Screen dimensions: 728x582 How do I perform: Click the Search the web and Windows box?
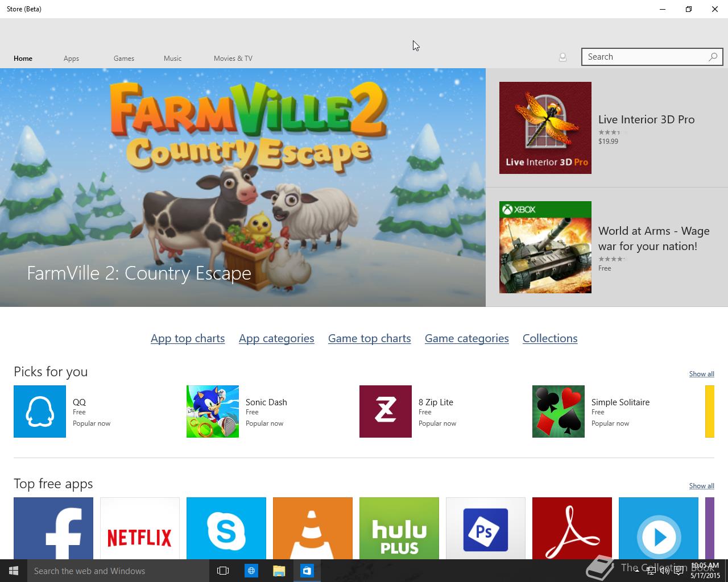click(118, 571)
